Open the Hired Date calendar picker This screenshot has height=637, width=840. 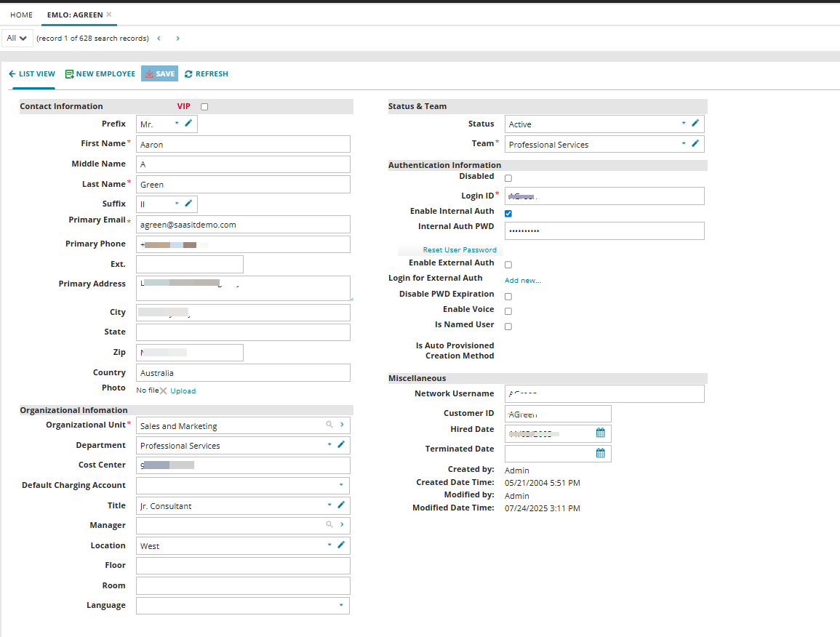601,433
